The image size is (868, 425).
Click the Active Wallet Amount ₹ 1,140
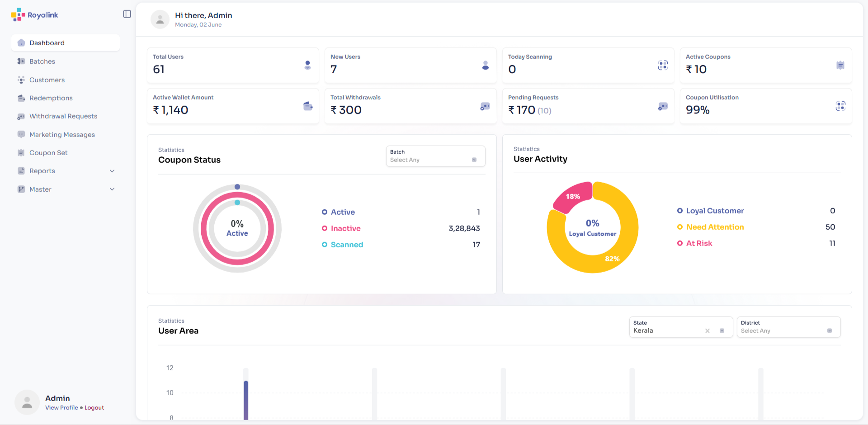170,110
